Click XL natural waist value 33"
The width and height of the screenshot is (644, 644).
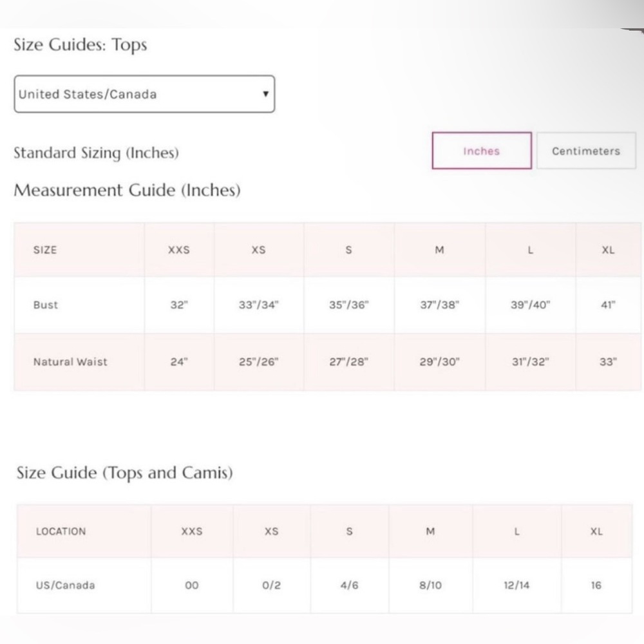click(x=608, y=362)
